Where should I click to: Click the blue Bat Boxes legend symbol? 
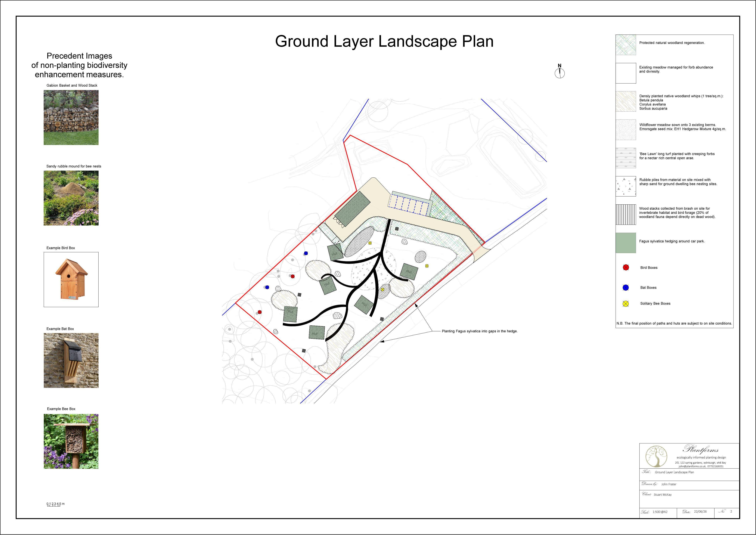pos(626,288)
